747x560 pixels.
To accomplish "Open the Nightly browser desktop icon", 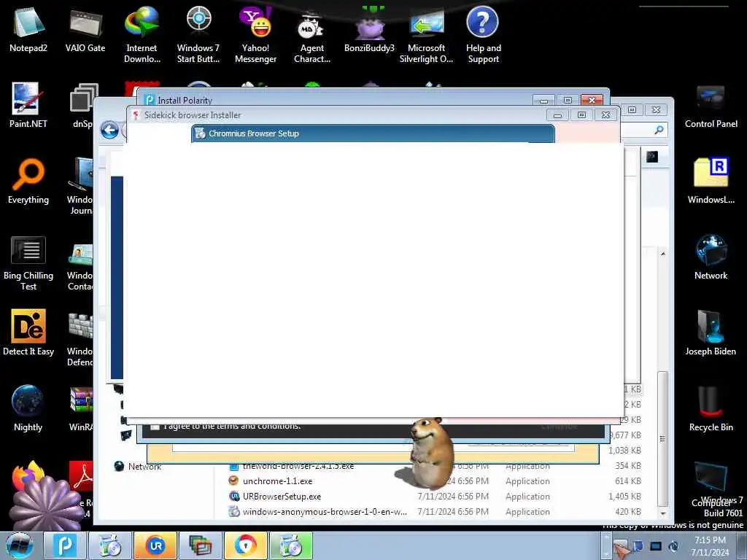I will point(28,408).
